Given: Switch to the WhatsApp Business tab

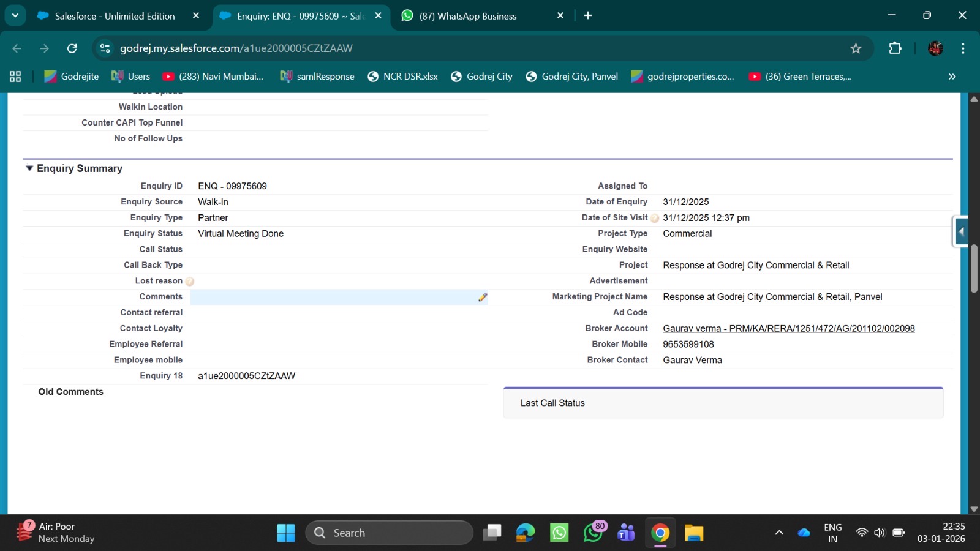Looking at the screenshot, I should pos(468,16).
